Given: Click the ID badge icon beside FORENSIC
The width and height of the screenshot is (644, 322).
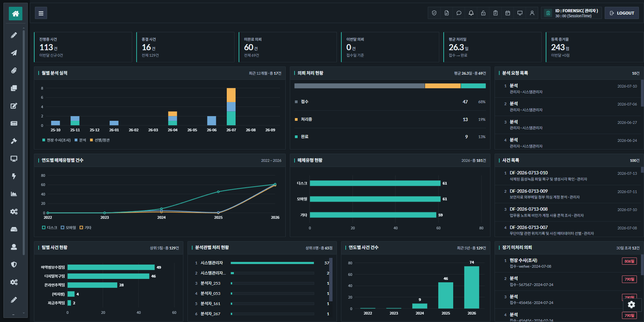Looking at the screenshot, I should point(548,13).
